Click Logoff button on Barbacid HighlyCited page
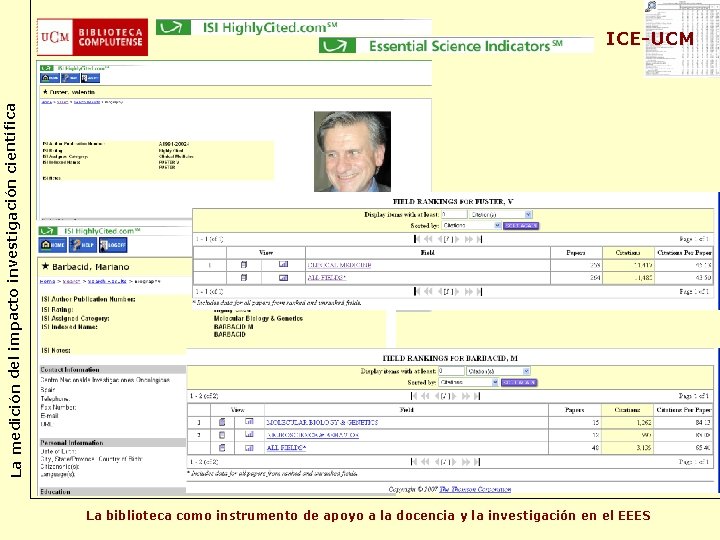Viewport: 720px width, 540px height. (113, 245)
